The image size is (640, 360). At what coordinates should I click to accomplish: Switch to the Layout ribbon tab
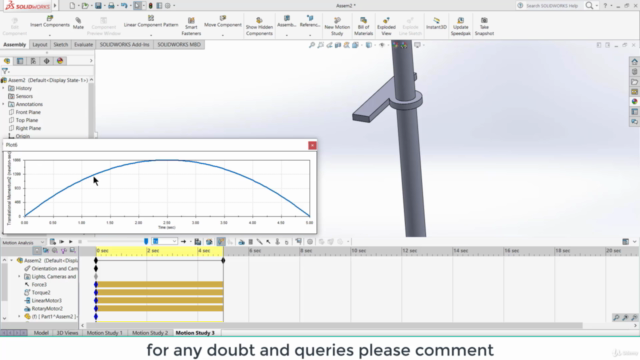(x=40, y=44)
